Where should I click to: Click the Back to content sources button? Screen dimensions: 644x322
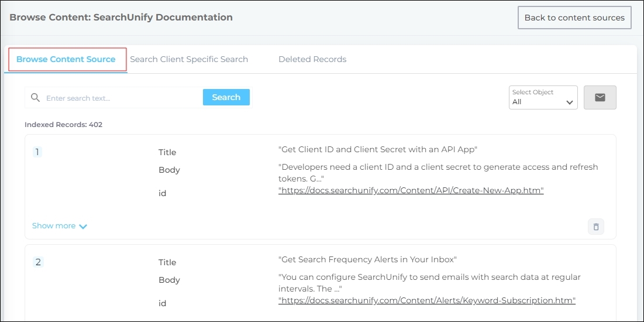pos(574,18)
